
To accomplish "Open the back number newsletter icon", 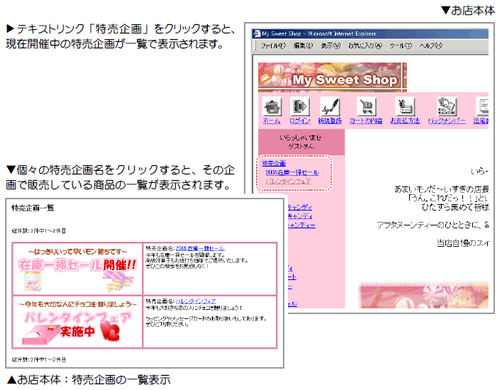I will tap(447, 107).
